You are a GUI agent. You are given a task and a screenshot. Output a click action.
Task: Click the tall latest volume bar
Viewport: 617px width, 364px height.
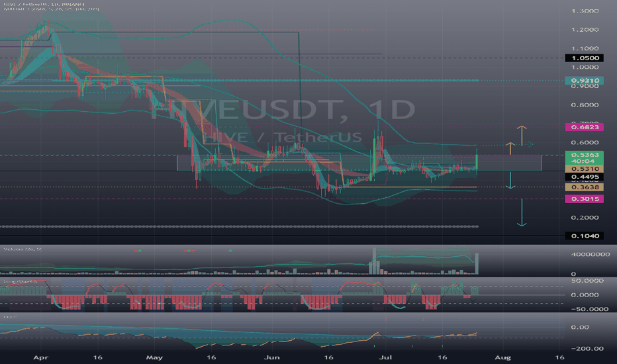tap(477, 263)
